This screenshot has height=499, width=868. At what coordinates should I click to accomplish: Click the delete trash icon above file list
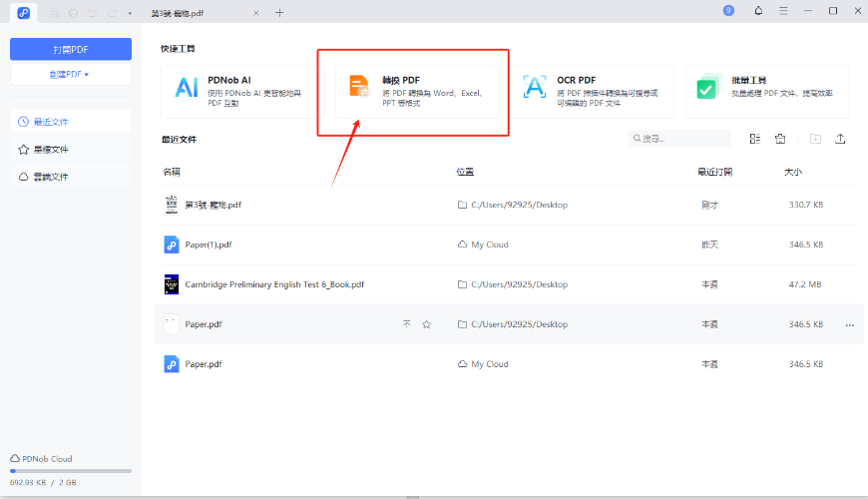(x=780, y=139)
